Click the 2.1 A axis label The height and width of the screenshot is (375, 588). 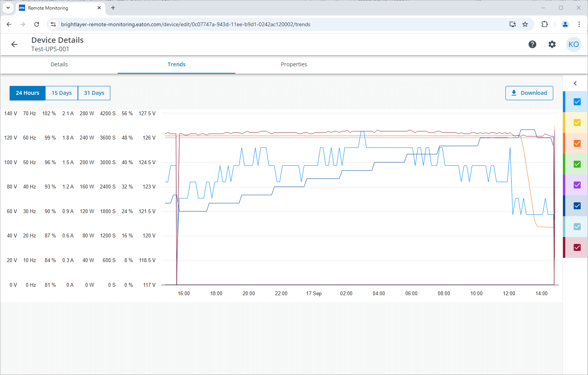point(68,113)
